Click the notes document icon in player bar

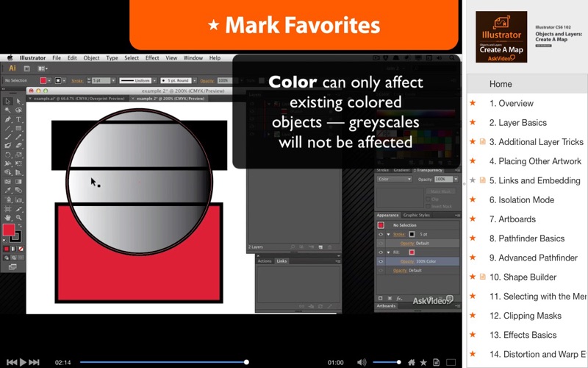click(x=436, y=362)
